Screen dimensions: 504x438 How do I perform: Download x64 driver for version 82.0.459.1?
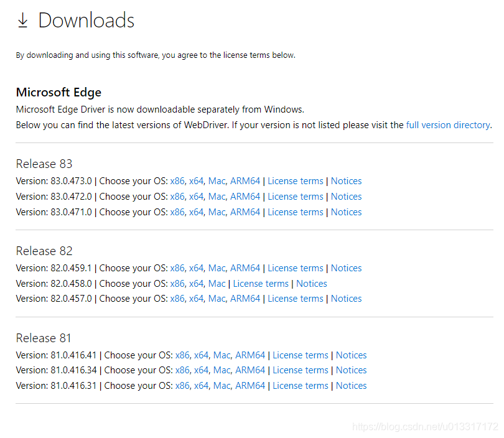point(197,268)
